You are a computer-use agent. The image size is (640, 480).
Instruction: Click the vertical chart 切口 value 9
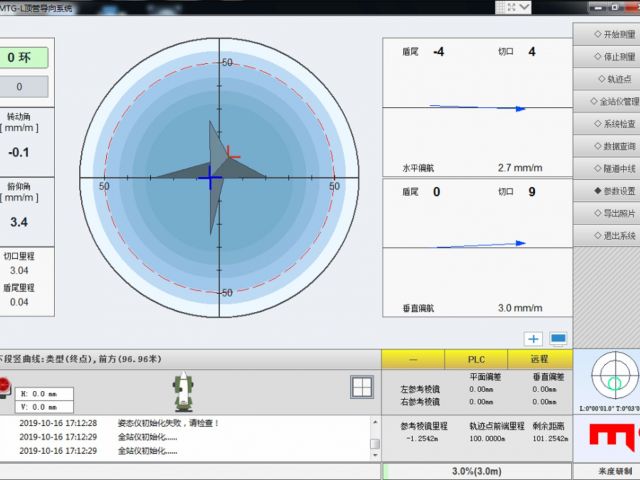pyautogui.click(x=532, y=192)
